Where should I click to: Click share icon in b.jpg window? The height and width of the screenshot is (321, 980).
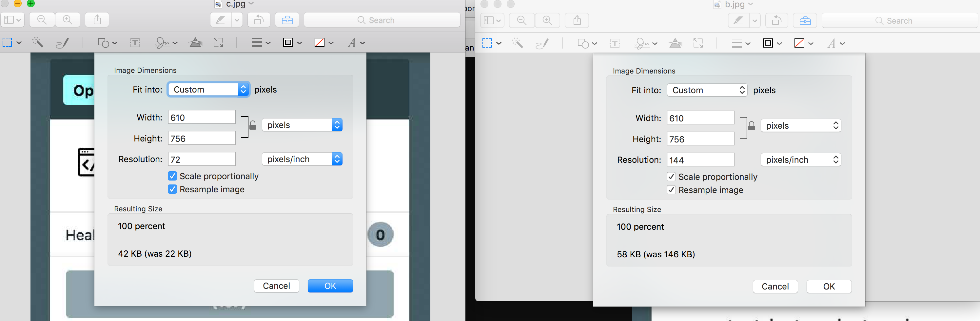[577, 21]
